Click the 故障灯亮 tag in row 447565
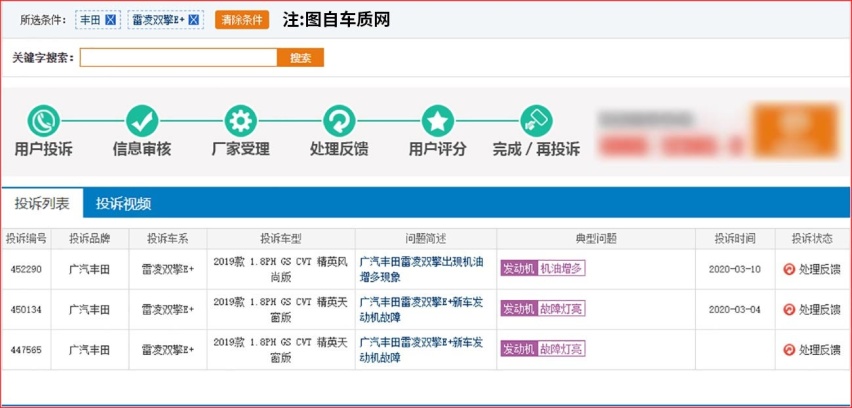The image size is (852, 408). point(561,349)
